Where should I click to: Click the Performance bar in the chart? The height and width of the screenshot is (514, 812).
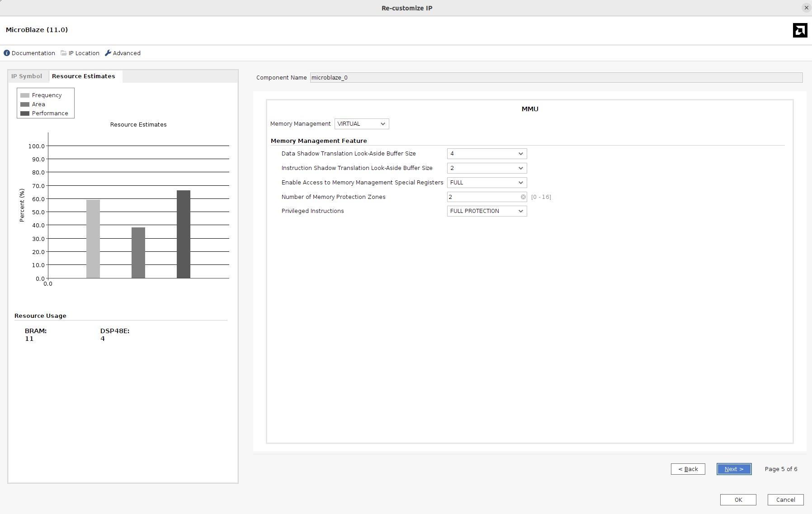click(184, 234)
